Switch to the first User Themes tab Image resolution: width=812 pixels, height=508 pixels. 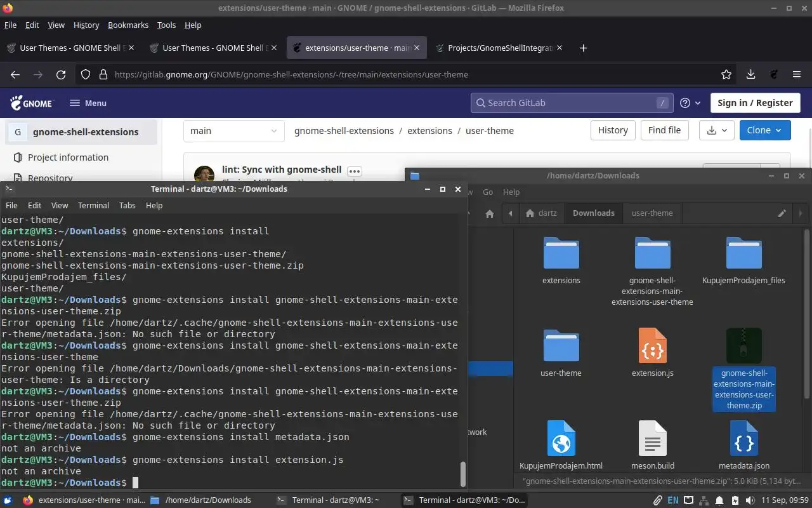(71, 48)
